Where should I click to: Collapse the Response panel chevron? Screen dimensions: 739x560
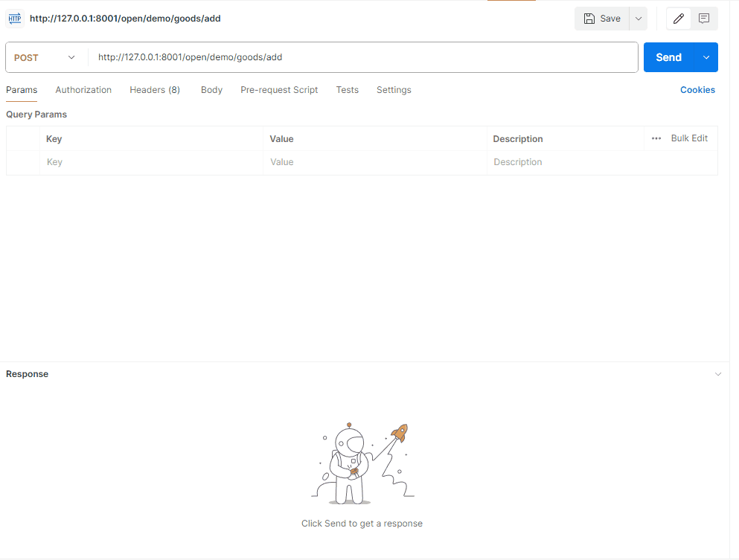(x=717, y=374)
